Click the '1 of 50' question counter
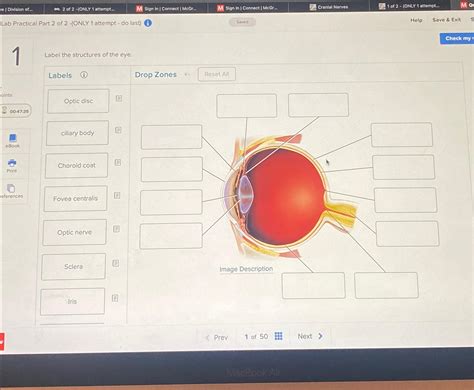Viewport: 474px width, 390px height. click(x=256, y=337)
